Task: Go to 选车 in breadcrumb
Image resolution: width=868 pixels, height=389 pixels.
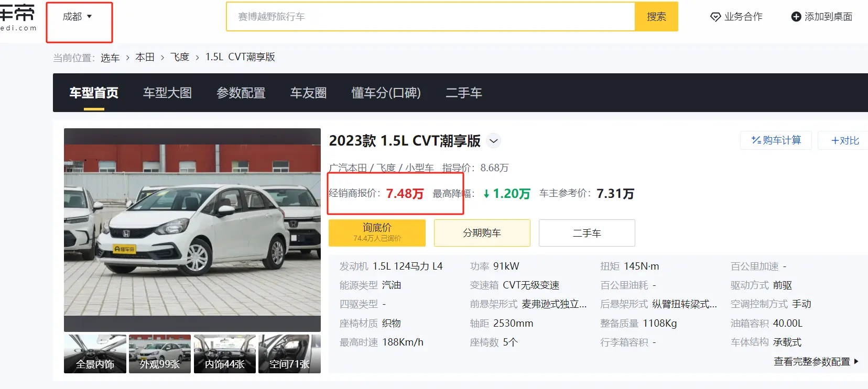Action: [110, 58]
